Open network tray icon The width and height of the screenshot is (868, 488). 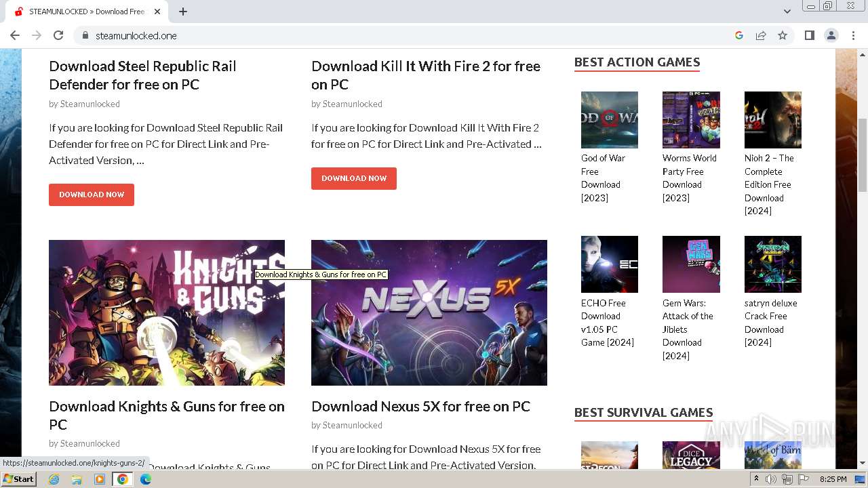pyautogui.click(x=787, y=479)
